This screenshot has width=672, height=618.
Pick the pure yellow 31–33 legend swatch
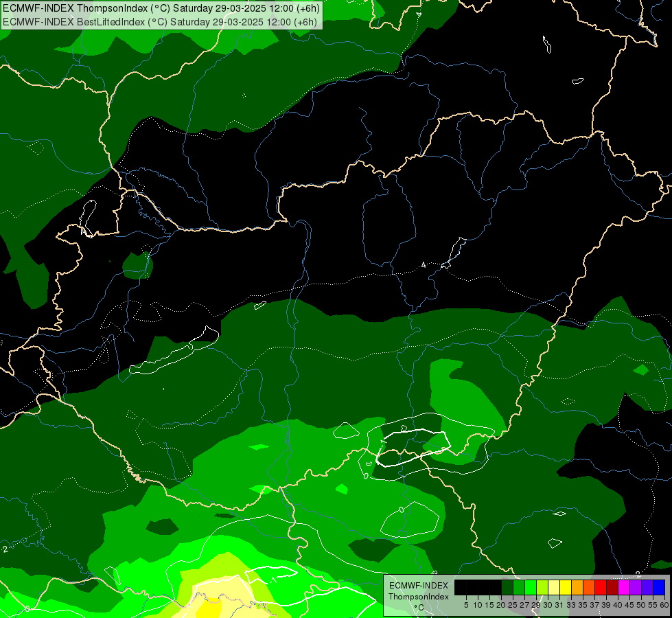(x=566, y=587)
